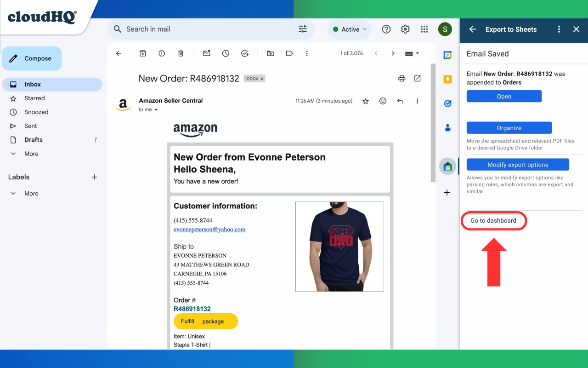Snooze the email
Viewport: 588px width, 368px height.
point(226,53)
